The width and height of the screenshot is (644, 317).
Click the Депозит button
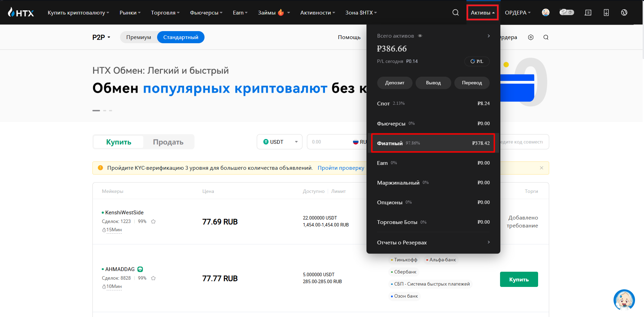[x=395, y=83]
